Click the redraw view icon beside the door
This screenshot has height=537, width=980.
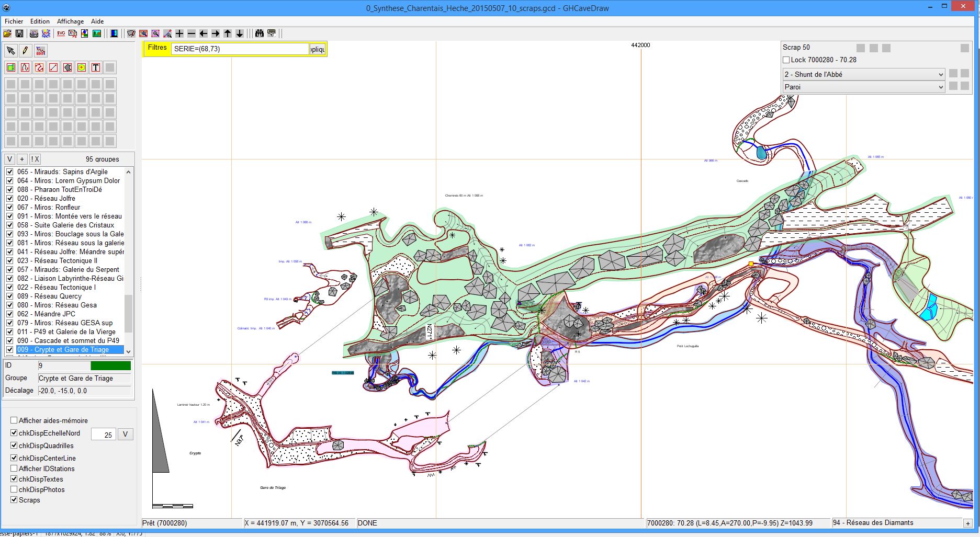click(131, 33)
